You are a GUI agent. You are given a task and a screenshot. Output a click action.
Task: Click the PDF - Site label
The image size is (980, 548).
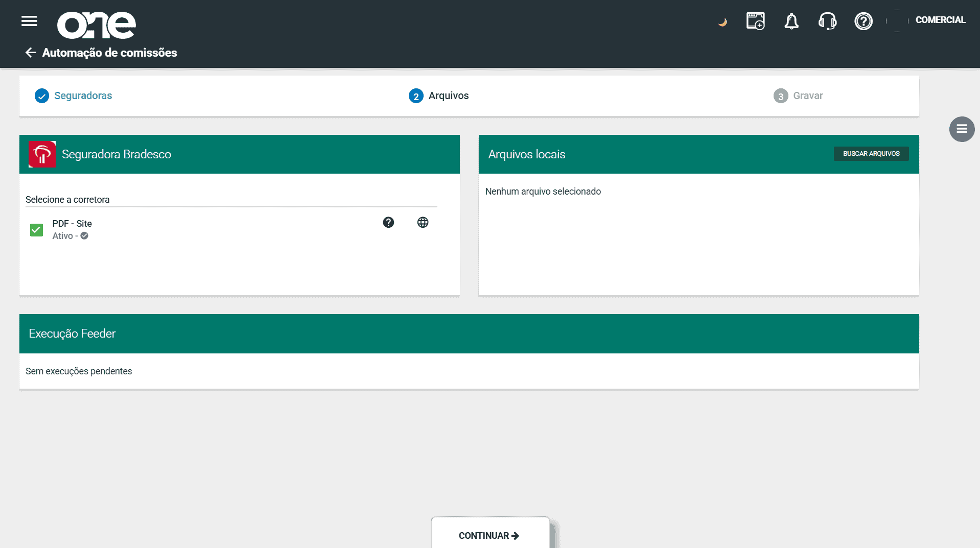coord(72,223)
